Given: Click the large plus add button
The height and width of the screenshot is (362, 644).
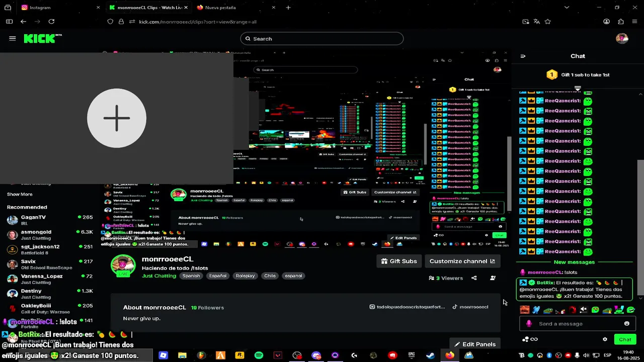Looking at the screenshot, I should [x=117, y=118].
